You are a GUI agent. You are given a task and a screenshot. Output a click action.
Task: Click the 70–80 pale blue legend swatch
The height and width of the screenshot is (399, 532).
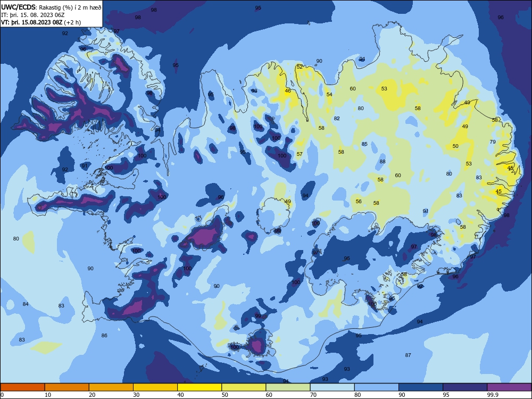click(332, 387)
